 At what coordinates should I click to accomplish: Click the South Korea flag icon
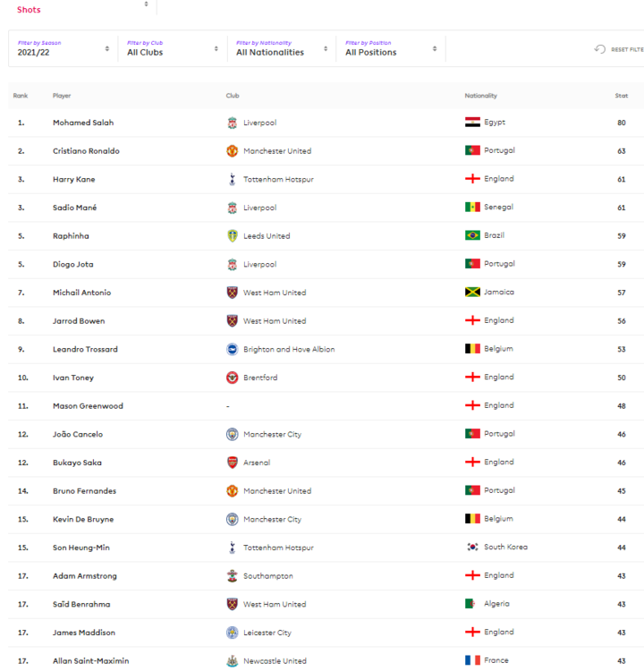tap(472, 547)
